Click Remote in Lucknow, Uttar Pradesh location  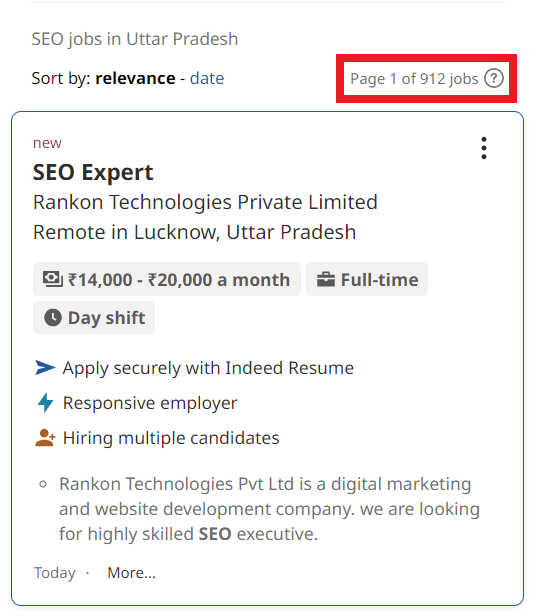(195, 232)
